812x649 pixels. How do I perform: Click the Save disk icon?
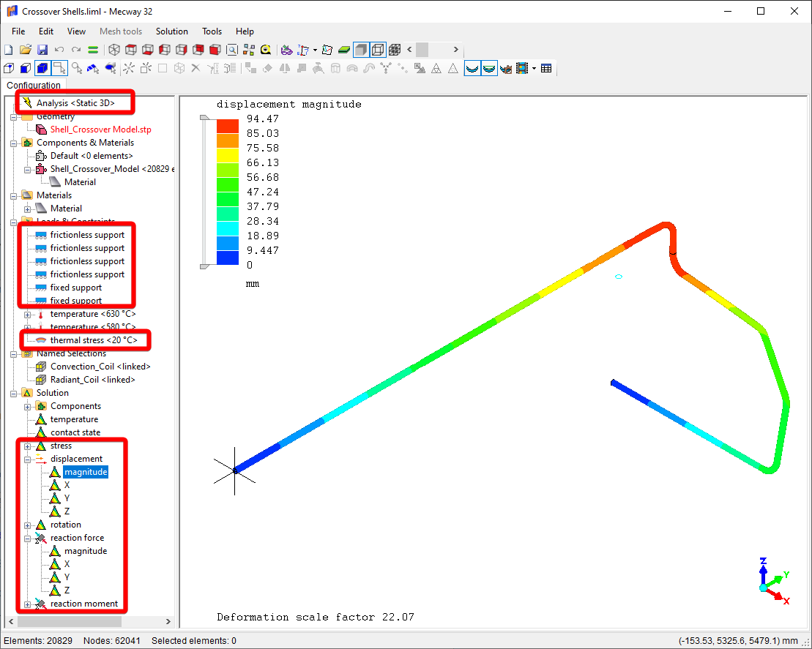coord(42,50)
